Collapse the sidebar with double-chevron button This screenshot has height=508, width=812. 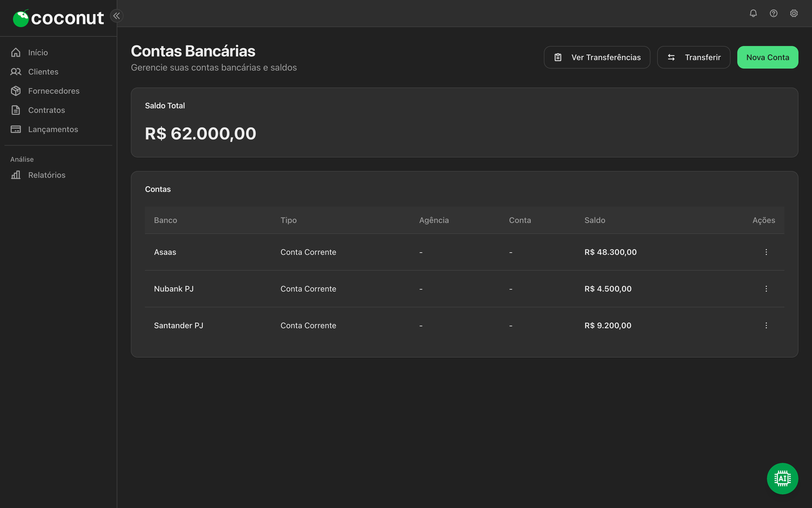[117, 16]
